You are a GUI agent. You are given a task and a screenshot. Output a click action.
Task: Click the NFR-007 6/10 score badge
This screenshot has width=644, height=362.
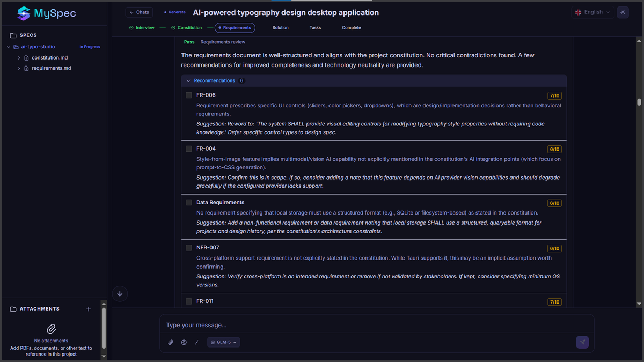554,248
